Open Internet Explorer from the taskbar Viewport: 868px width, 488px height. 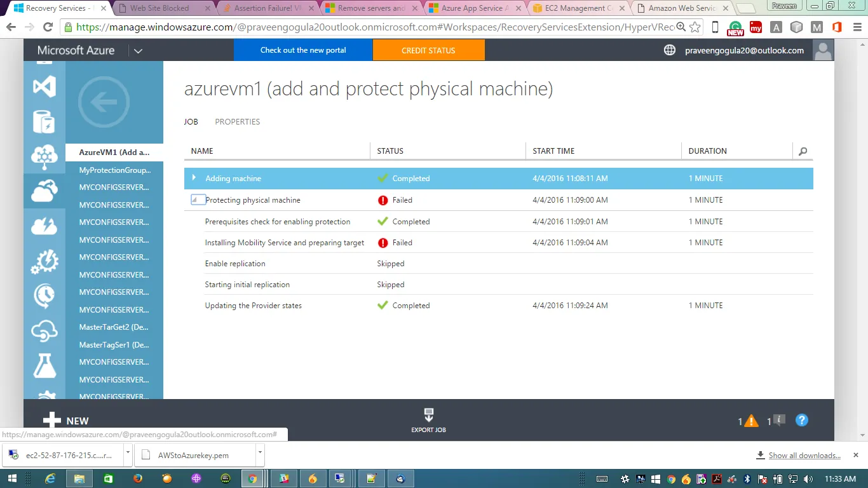(50, 478)
